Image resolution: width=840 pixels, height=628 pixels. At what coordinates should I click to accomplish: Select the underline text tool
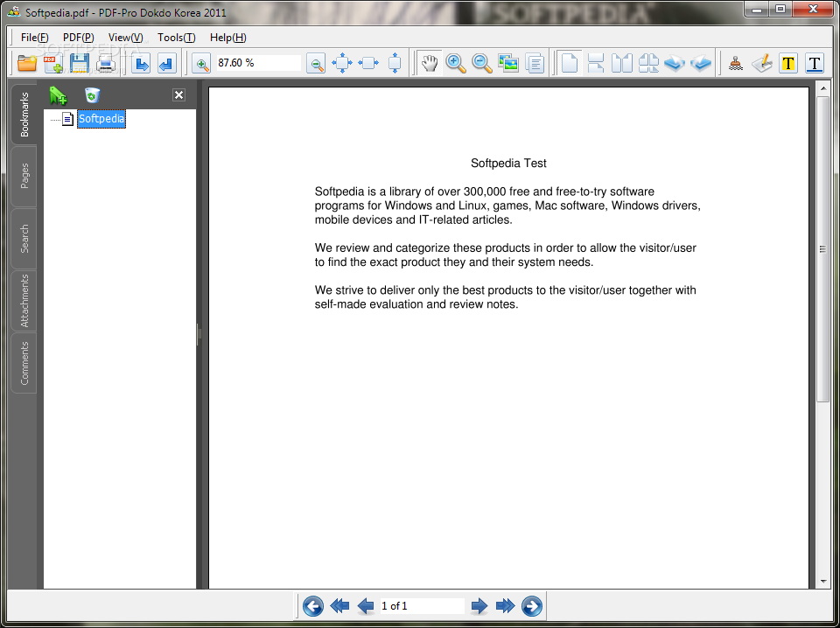[815, 63]
